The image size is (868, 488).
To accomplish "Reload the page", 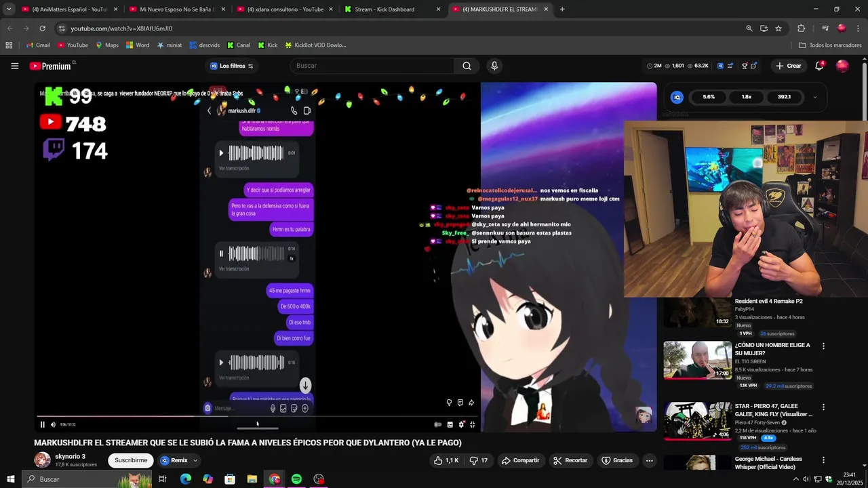I will pyautogui.click(x=42, y=28).
